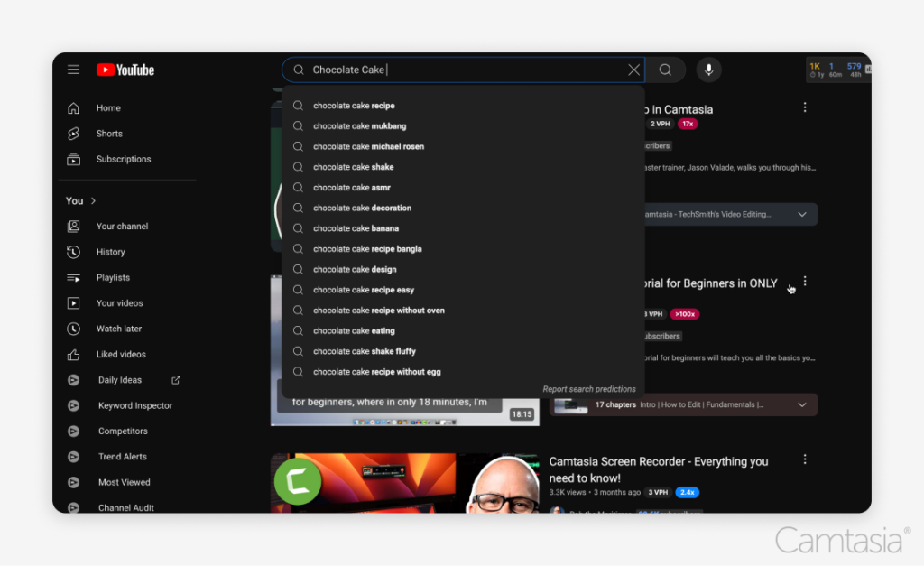Open Keyword Inspector

[135, 405]
